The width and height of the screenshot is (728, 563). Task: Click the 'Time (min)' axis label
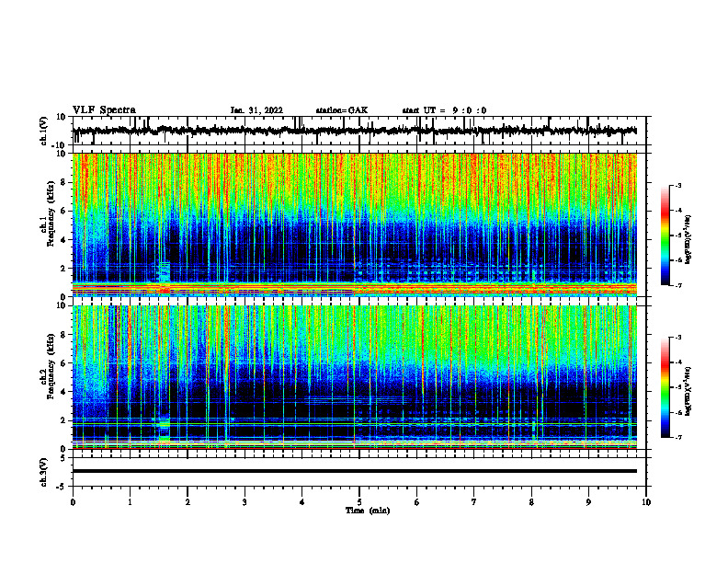pos(368,511)
